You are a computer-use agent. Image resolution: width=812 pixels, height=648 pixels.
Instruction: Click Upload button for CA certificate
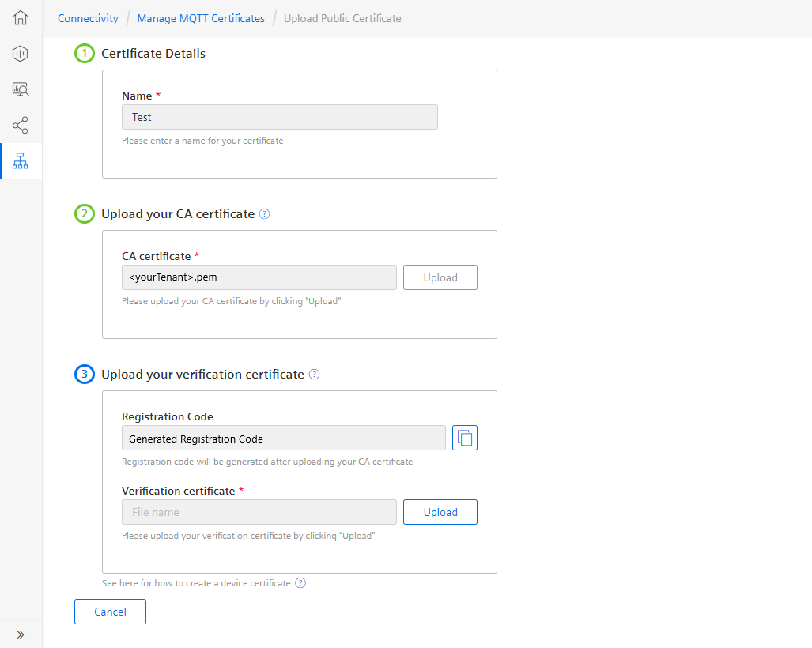pos(440,277)
